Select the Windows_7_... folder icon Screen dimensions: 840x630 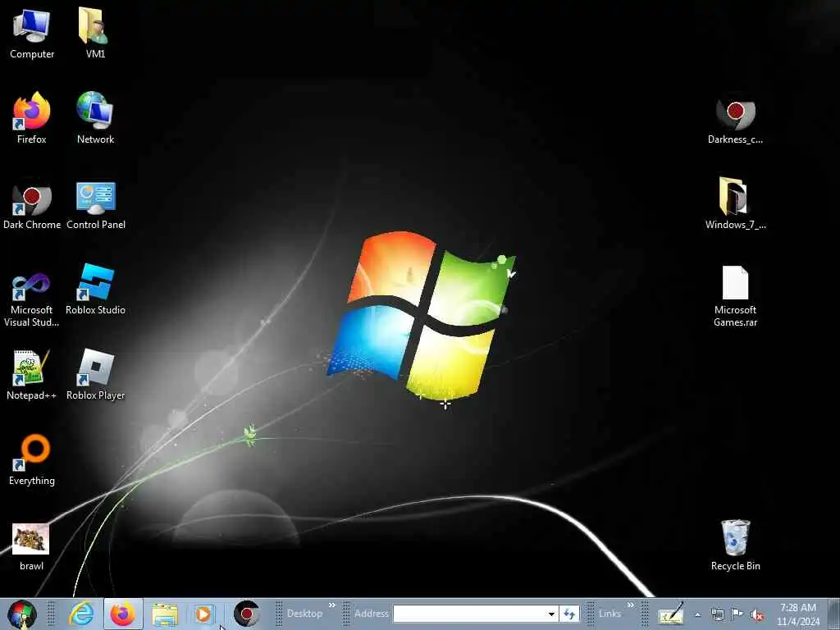tap(735, 203)
